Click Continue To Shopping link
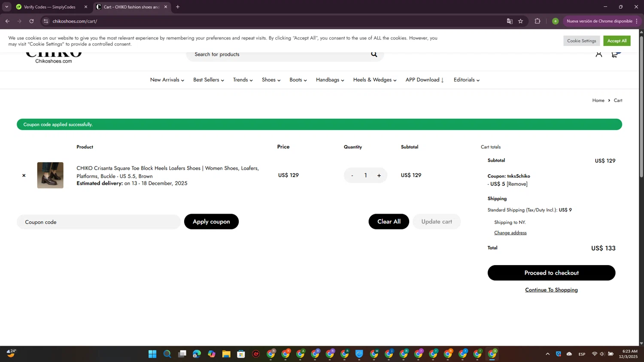 [x=551, y=290]
